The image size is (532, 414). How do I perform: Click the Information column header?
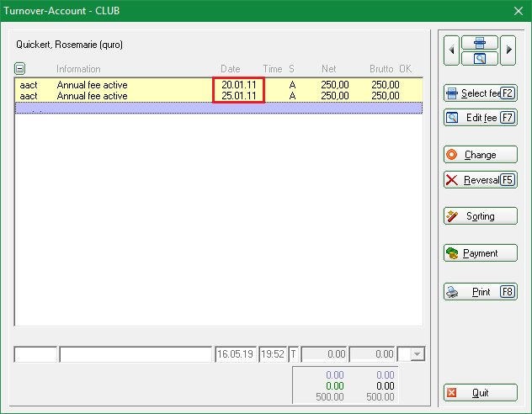78,69
